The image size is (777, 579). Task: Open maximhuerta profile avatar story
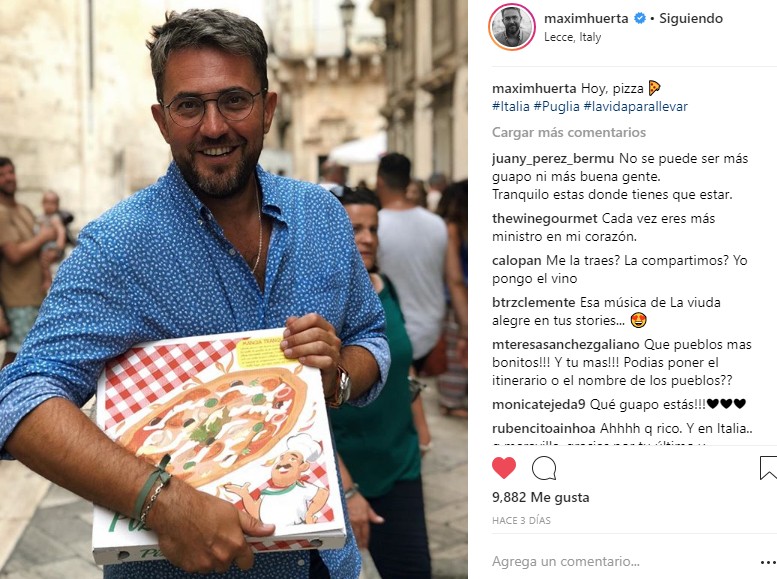click(x=512, y=27)
